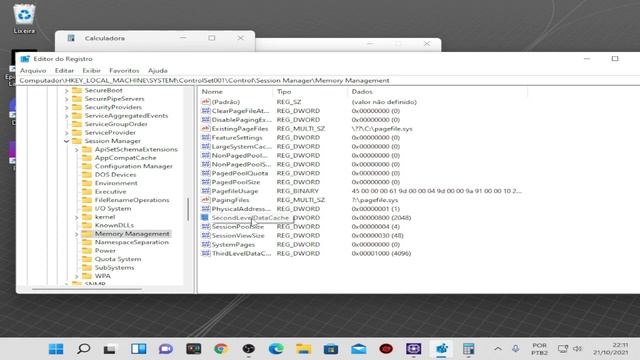Expand the ApiSetSchemaExtensions key
This screenshot has height=360, width=640.
tap(77, 150)
